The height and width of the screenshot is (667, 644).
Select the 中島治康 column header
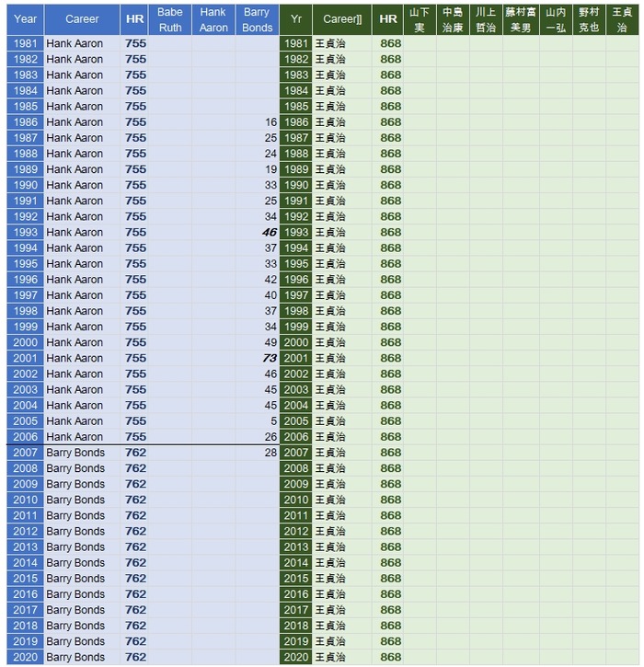click(x=453, y=19)
